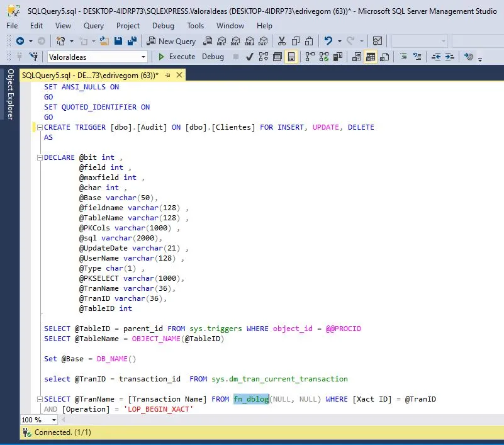The height and width of the screenshot is (445, 504).
Task: Click the Cut scissors icon
Action: tap(281, 41)
